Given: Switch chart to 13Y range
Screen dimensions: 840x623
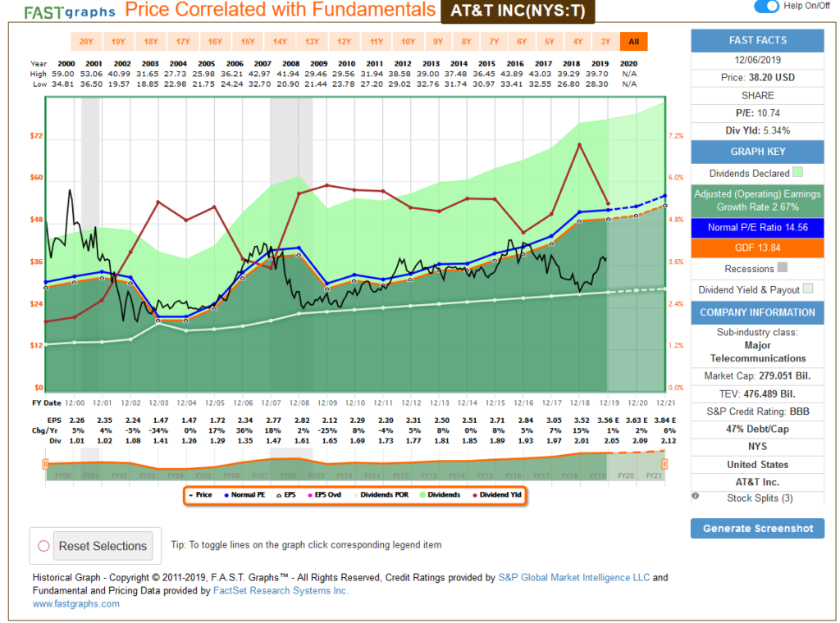Looking at the screenshot, I should pyautogui.click(x=312, y=42).
